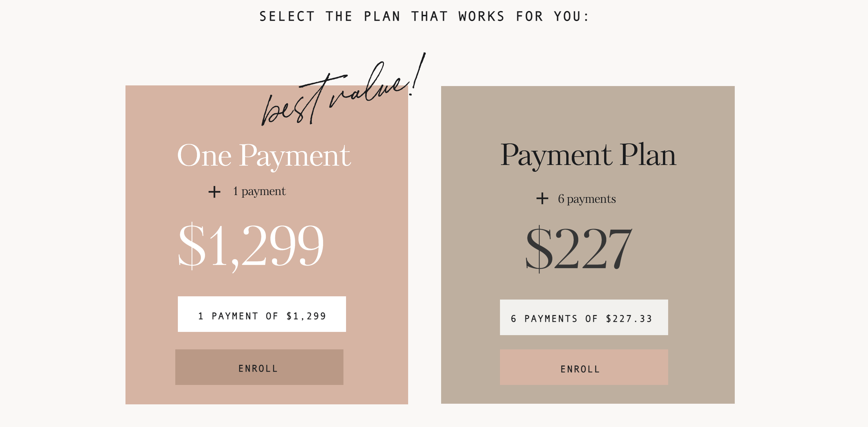Click the word One in One Payment

[x=204, y=156]
